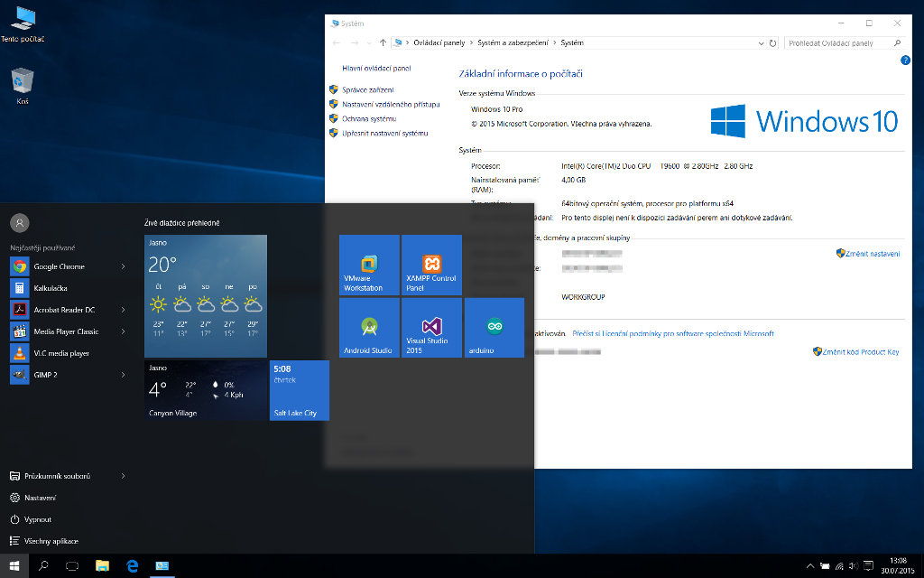Open the Canyon Village weather tile

click(206, 390)
